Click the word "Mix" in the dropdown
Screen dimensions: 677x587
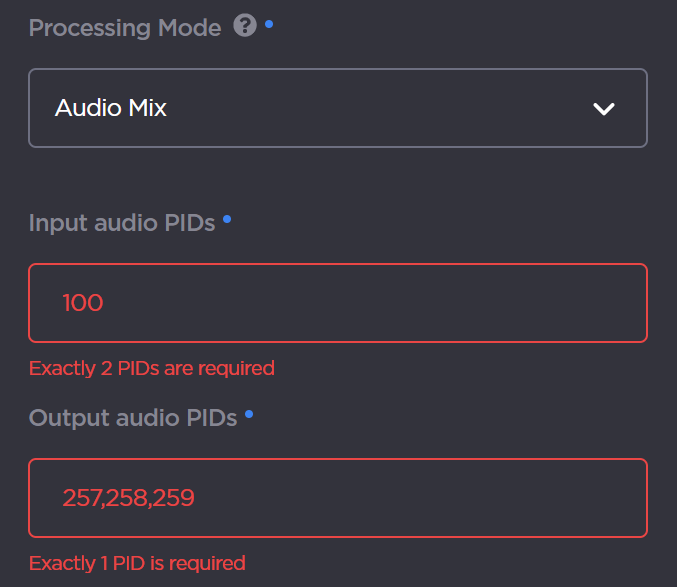[146, 108]
